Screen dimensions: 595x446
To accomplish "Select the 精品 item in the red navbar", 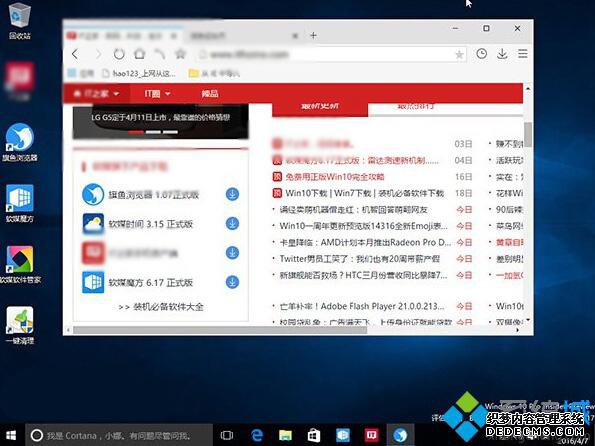I will pos(209,93).
